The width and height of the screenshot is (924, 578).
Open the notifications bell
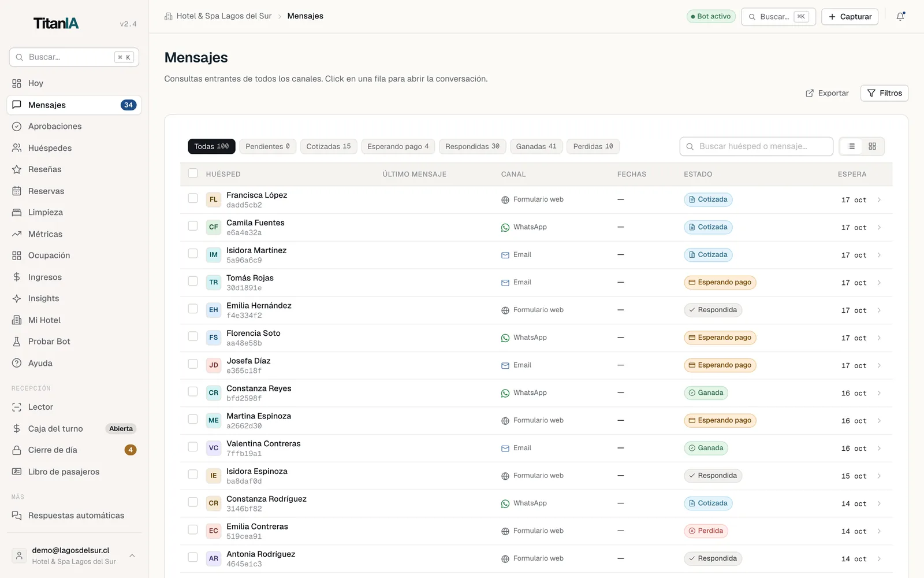[900, 17]
